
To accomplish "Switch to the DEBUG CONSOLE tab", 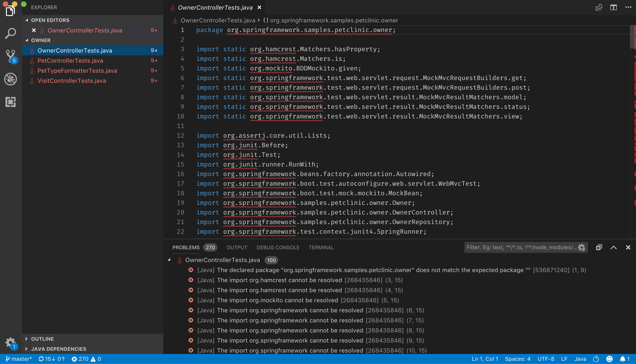I will (x=278, y=247).
